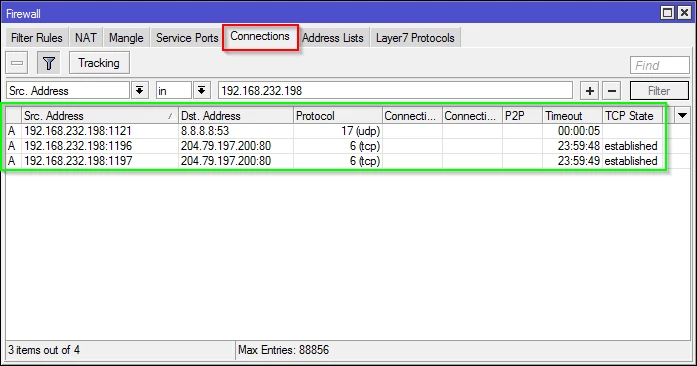Screen dimensions: 697x366
Task: Click the Max Entries: 88856 status text
Action: pyautogui.click(x=284, y=350)
